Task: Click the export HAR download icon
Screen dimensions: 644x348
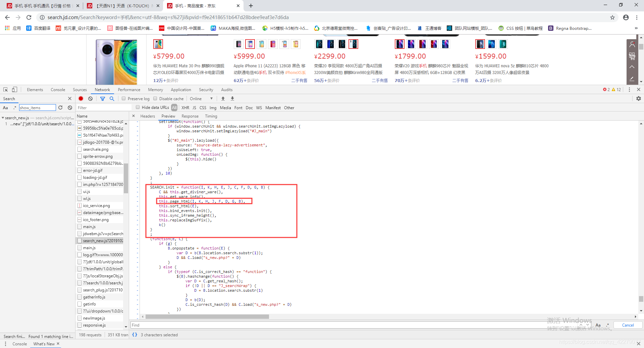Action: 232,98
